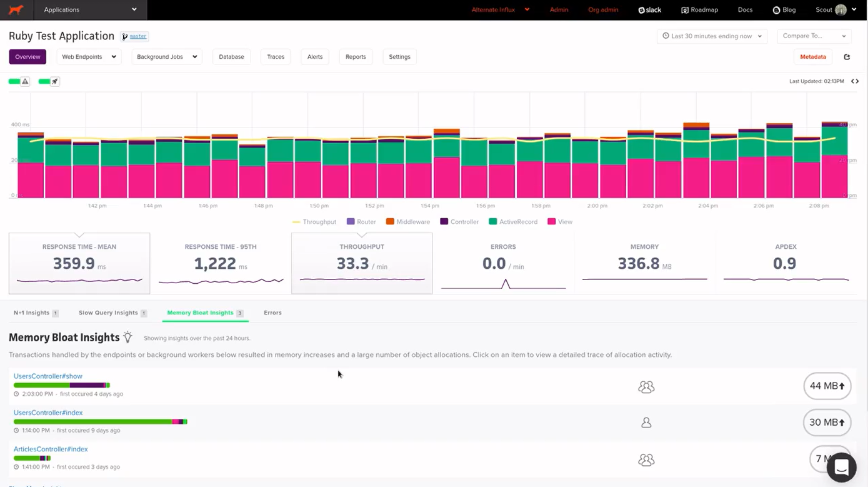Click the Scout dog logo icon
The height and width of the screenshot is (487, 868).
tap(16, 9)
